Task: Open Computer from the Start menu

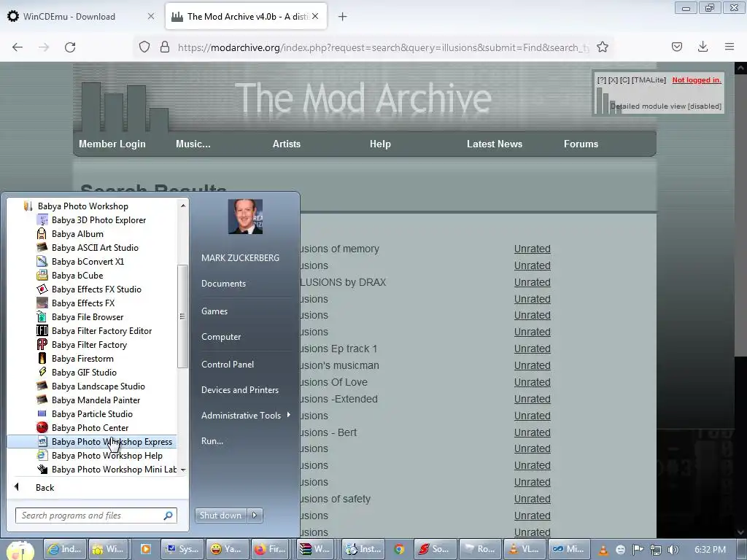Action: coord(221,337)
